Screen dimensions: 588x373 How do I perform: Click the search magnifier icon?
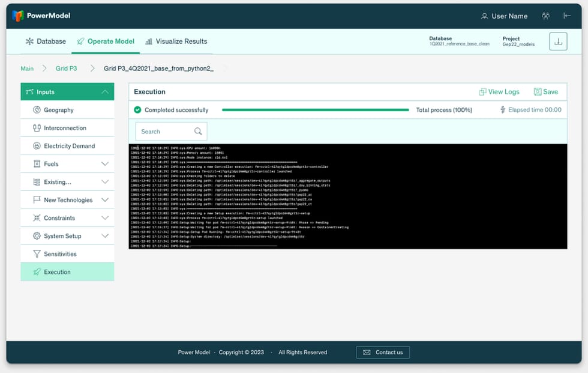(198, 132)
